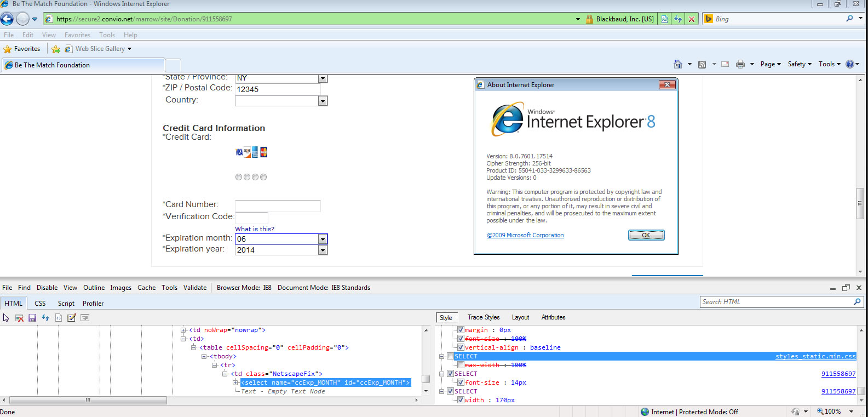The width and height of the screenshot is (868, 417).
Task: Uncheck the vertical-align baseline property
Action: coord(461,347)
